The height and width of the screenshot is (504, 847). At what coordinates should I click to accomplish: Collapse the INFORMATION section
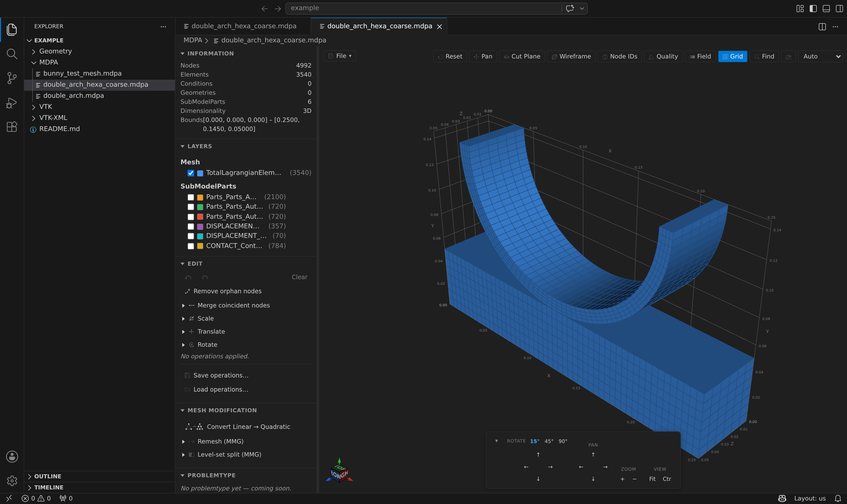pyautogui.click(x=207, y=53)
